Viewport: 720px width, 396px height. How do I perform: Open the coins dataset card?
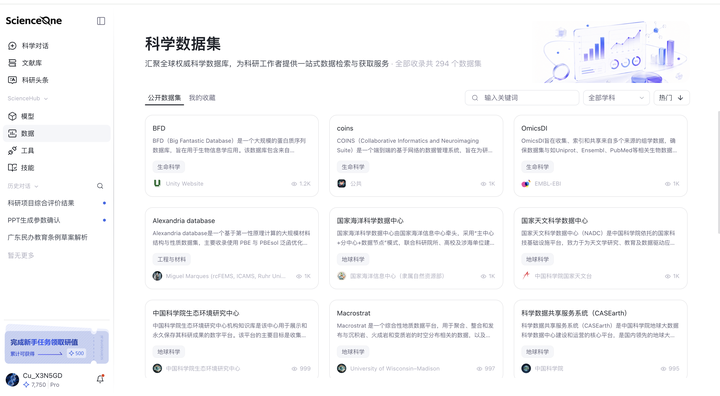pos(416,156)
